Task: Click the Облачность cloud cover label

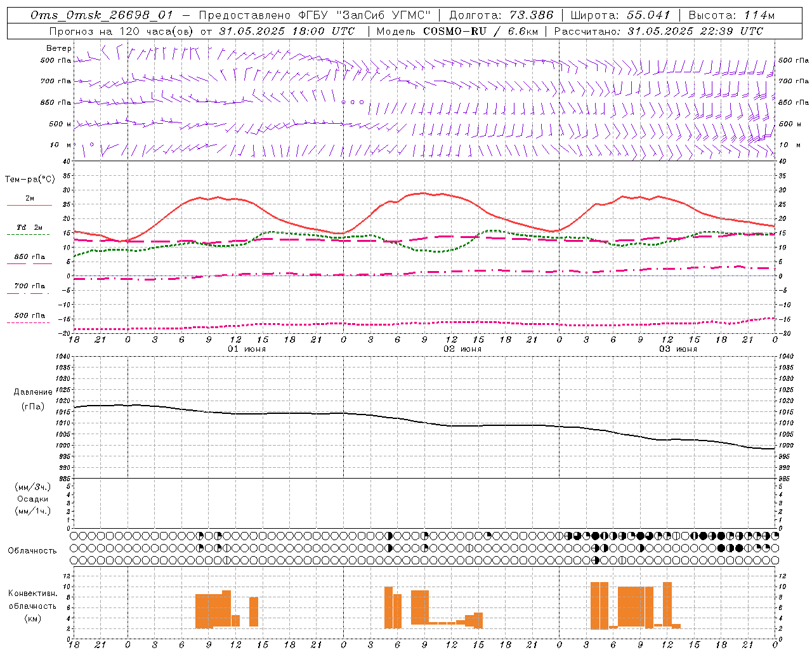Action: [x=32, y=551]
